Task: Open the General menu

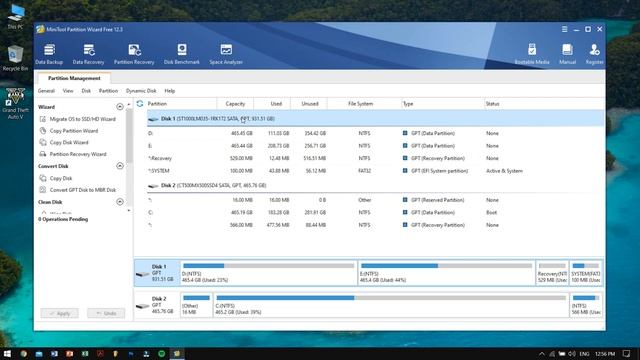Action: coord(46,91)
